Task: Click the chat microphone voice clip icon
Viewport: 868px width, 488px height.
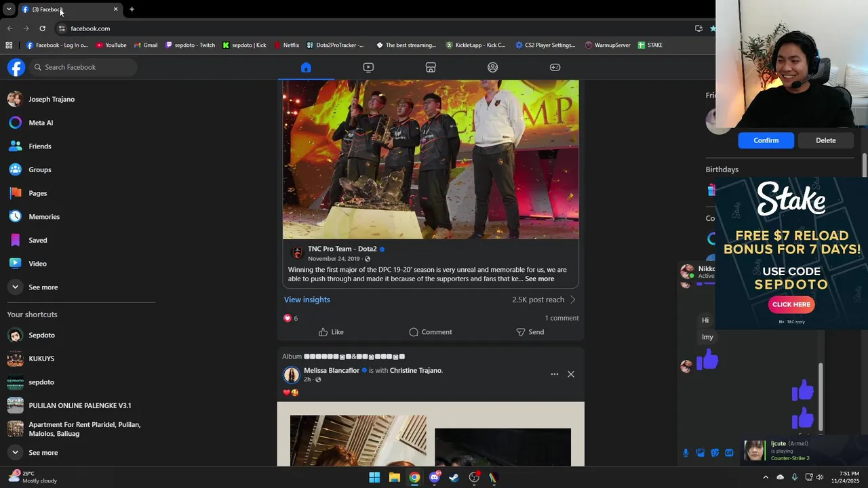Action: pyautogui.click(x=686, y=453)
